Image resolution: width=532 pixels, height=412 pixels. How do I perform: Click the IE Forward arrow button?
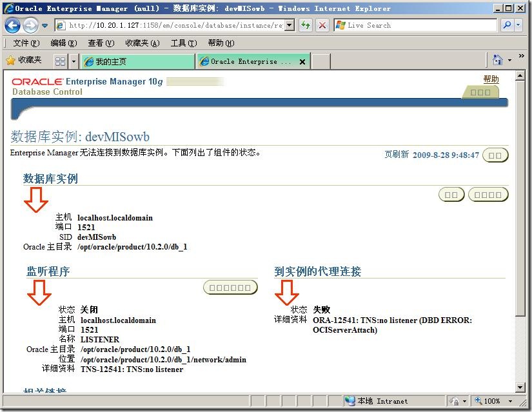click(x=30, y=25)
